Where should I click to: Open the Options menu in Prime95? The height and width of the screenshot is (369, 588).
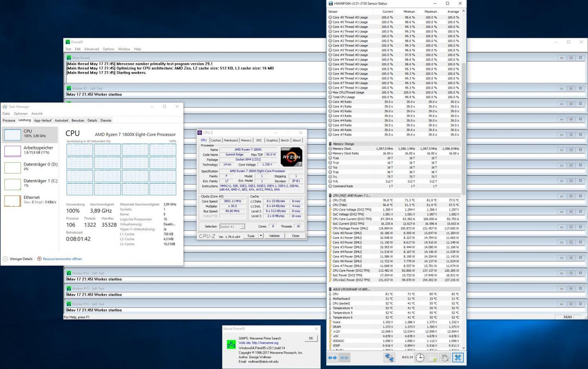pos(108,49)
